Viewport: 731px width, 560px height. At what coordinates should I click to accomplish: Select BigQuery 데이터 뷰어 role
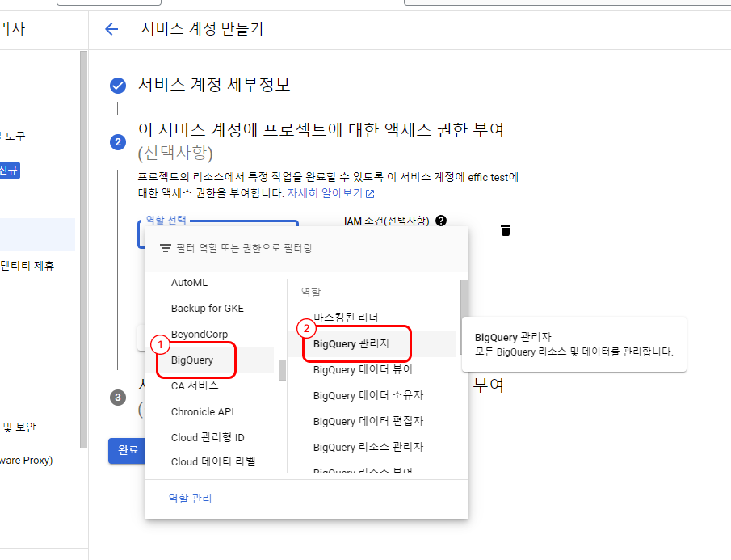point(363,369)
